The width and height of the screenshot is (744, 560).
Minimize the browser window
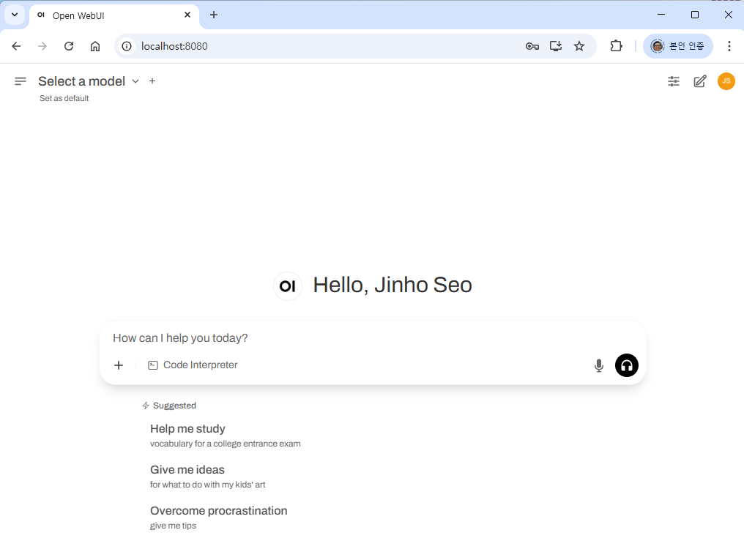(x=661, y=15)
